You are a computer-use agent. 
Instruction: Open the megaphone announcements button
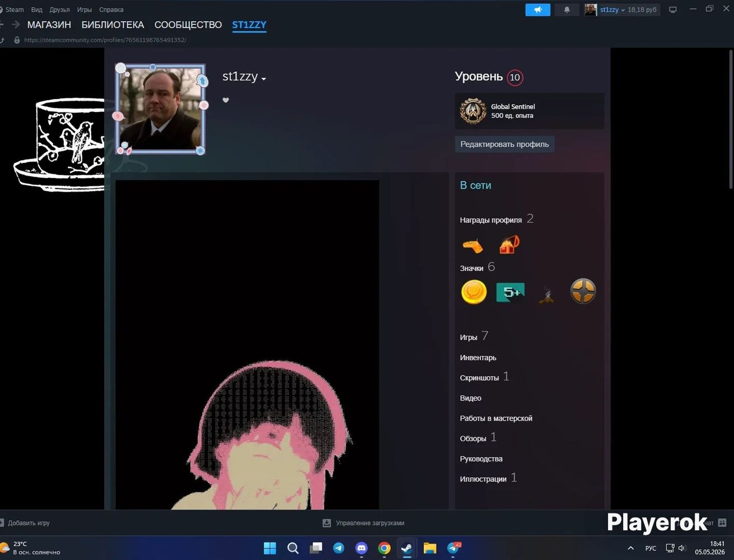[537, 10]
